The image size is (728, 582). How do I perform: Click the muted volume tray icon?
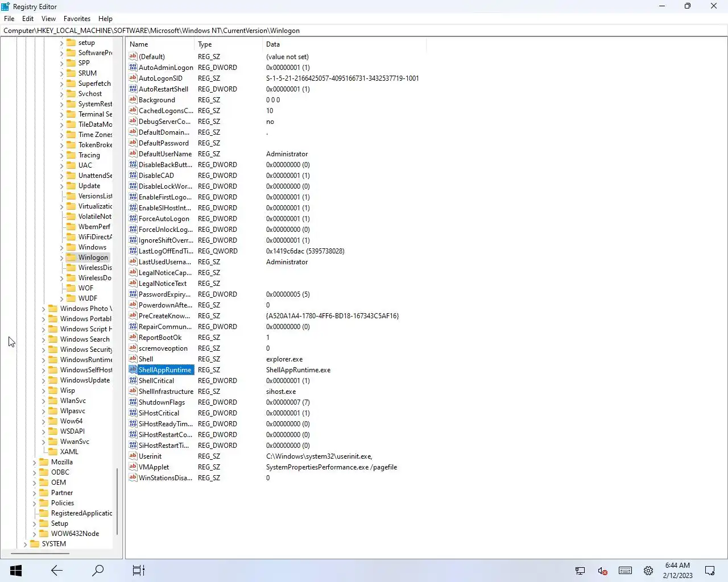click(x=603, y=571)
